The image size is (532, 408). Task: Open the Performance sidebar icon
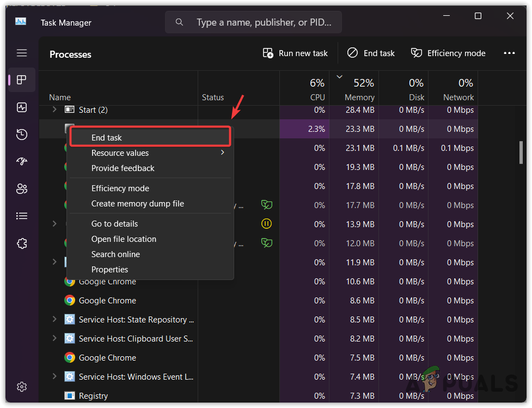(x=22, y=107)
